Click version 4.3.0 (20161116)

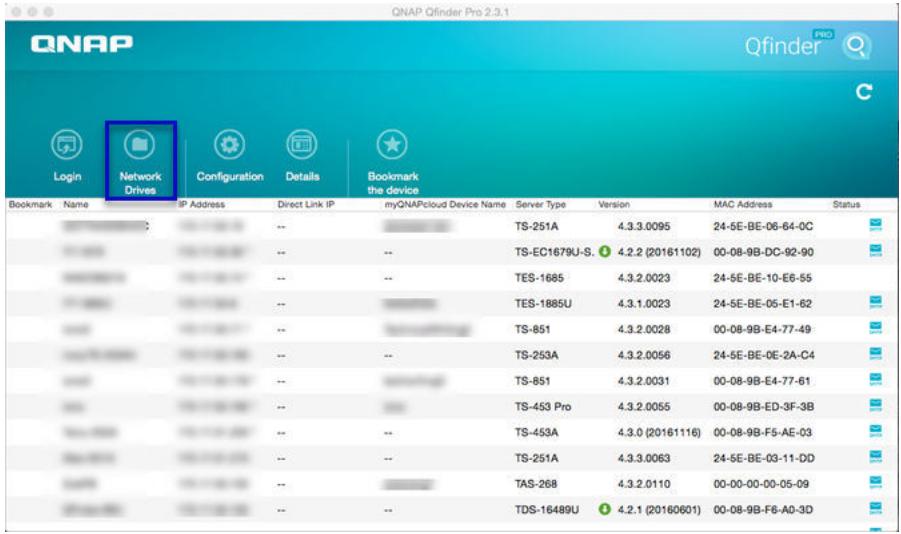pyautogui.click(x=659, y=432)
